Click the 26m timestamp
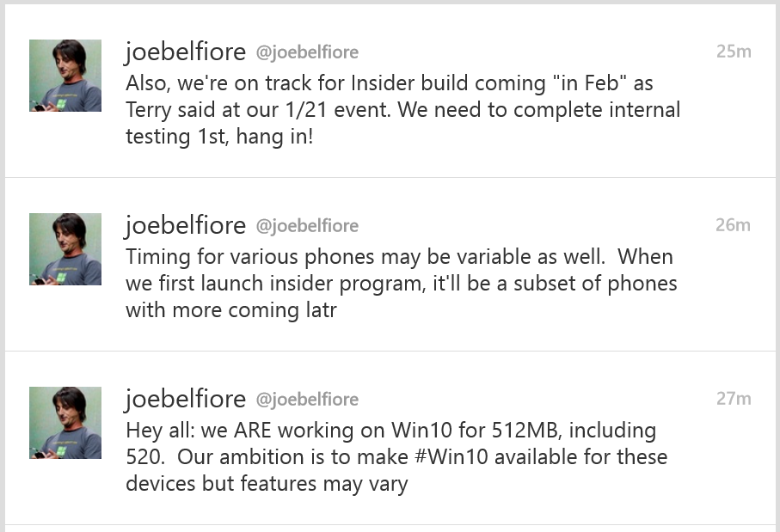The width and height of the screenshot is (780, 532). (733, 225)
